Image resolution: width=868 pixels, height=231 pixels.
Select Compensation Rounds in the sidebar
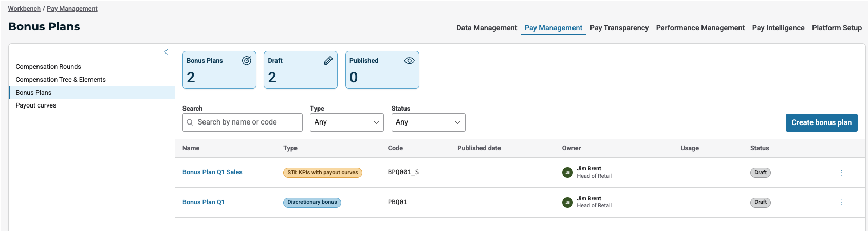point(48,67)
